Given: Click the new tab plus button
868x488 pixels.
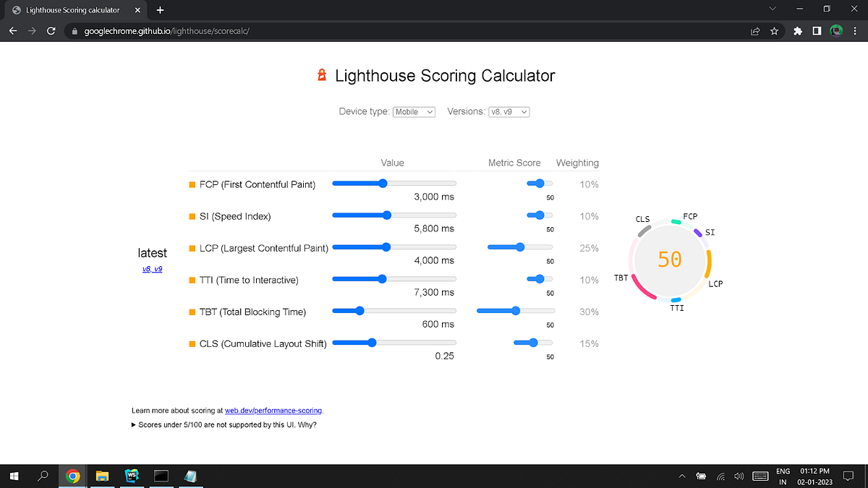Looking at the screenshot, I should point(160,10).
